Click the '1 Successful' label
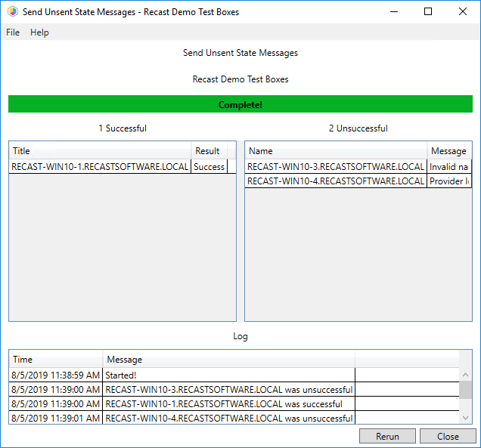Viewport: 481px width, 448px height. (123, 128)
